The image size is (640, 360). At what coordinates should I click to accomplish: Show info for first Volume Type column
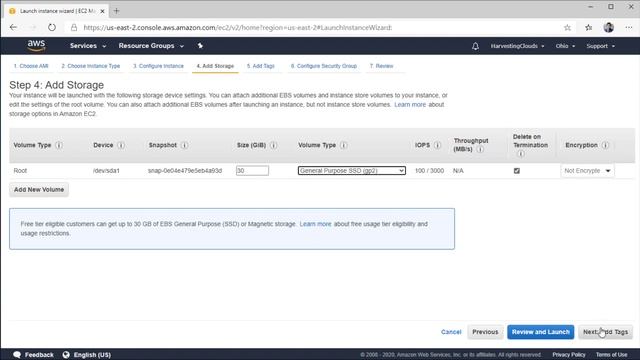pos(59,145)
